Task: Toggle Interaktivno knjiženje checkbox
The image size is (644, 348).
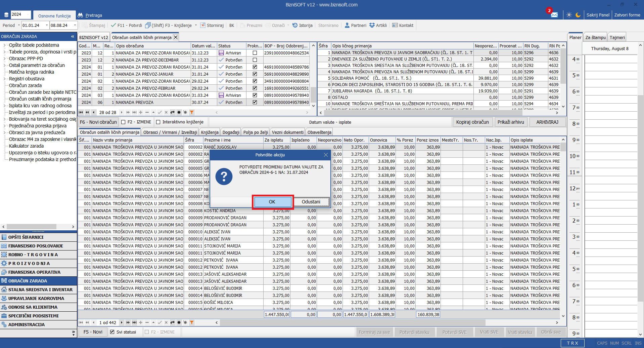Action: pyautogui.click(x=158, y=122)
